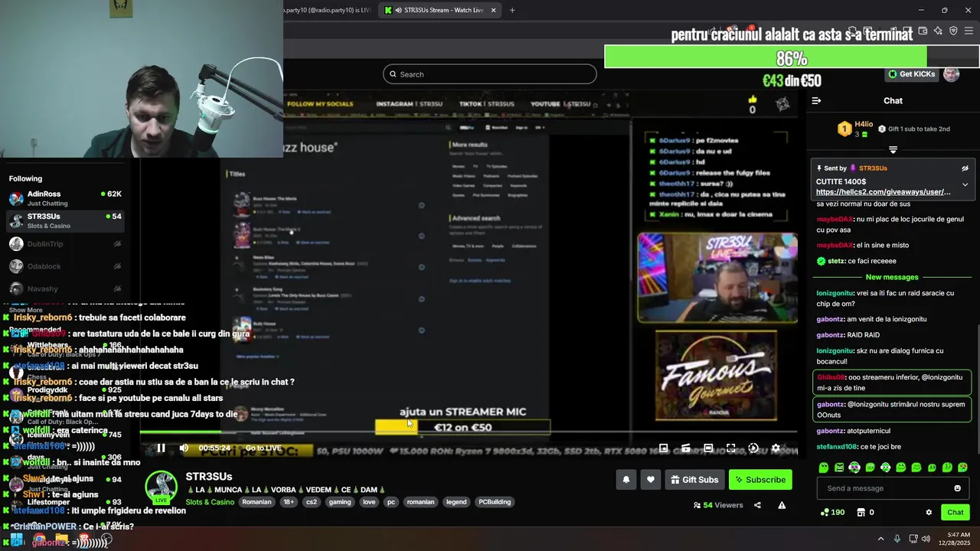Hide the pinned message eye icon
980x551 pixels.
coord(965,168)
